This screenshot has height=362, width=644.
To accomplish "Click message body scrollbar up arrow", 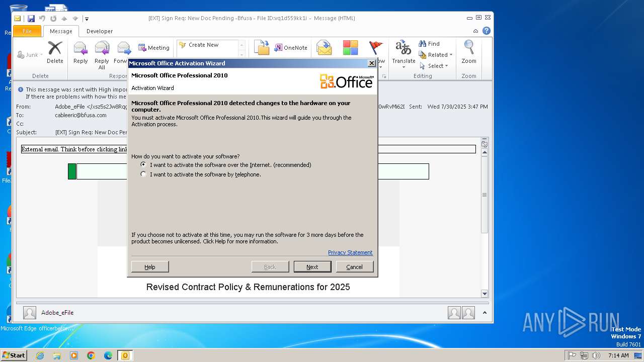I will [x=485, y=152].
